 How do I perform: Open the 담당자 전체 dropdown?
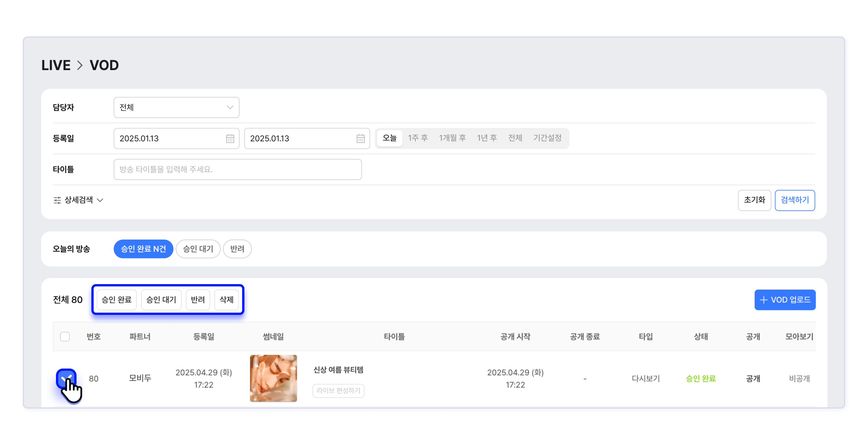[176, 107]
